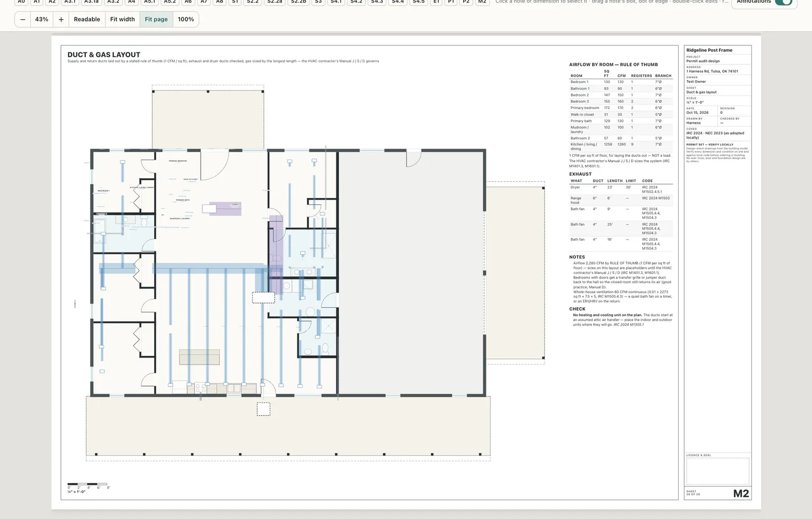Select the Fit page zoom option
Image resolution: width=812 pixels, height=519 pixels.
[x=156, y=19]
